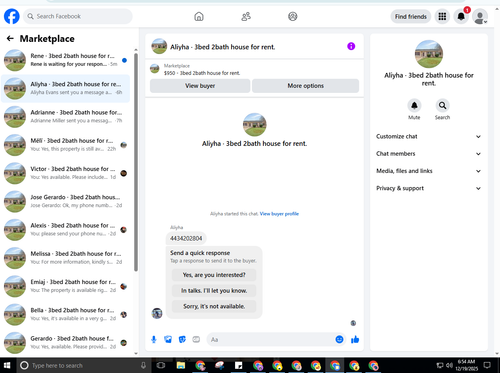Send a thumbs-up like
The image size is (500, 373).
pyautogui.click(x=355, y=340)
